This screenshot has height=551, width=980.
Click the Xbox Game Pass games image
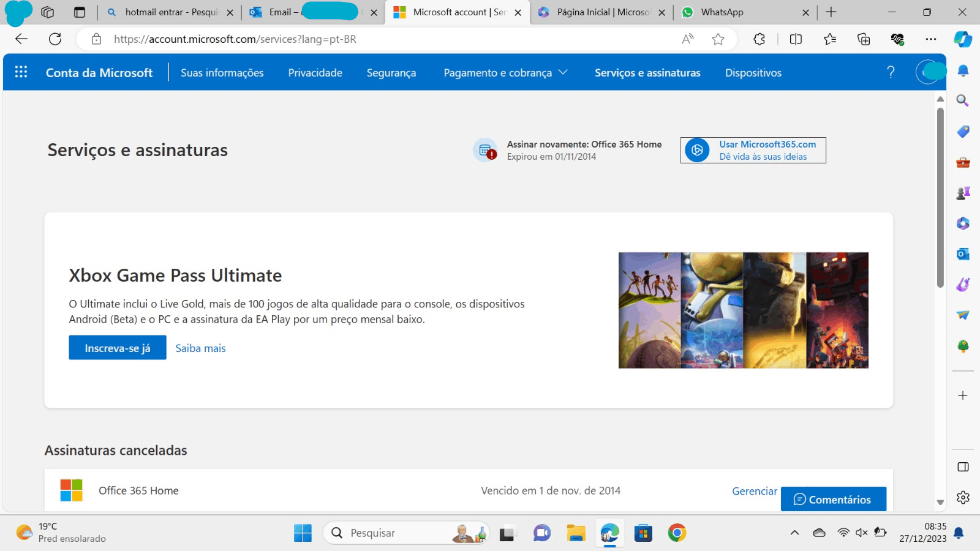click(x=744, y=310)
